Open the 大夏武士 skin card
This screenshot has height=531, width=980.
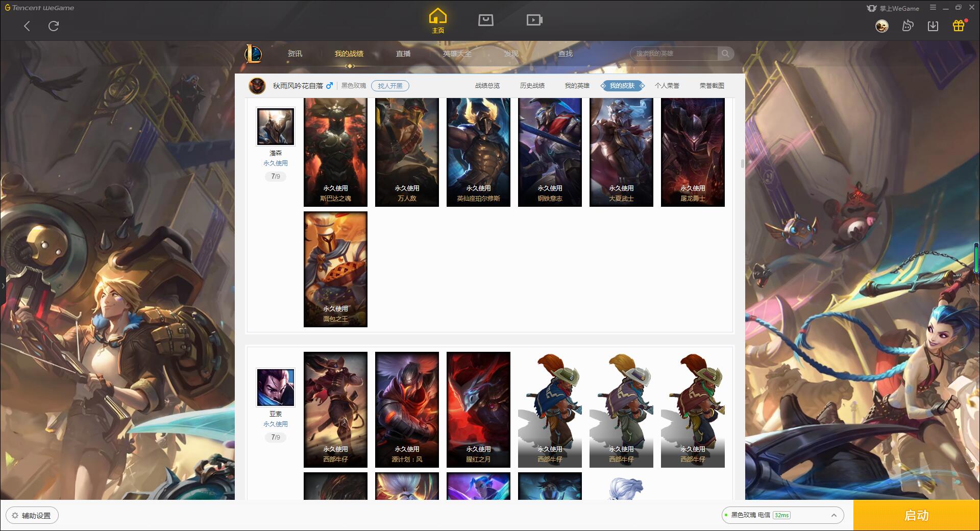pos(621,152)
